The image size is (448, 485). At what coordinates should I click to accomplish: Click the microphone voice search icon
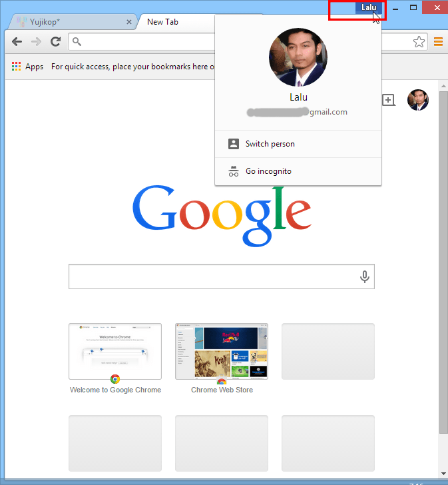click(365, 276)
